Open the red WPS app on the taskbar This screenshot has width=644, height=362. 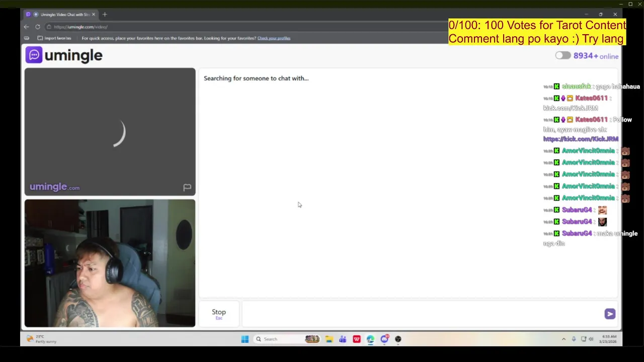(x=357, y=339)
